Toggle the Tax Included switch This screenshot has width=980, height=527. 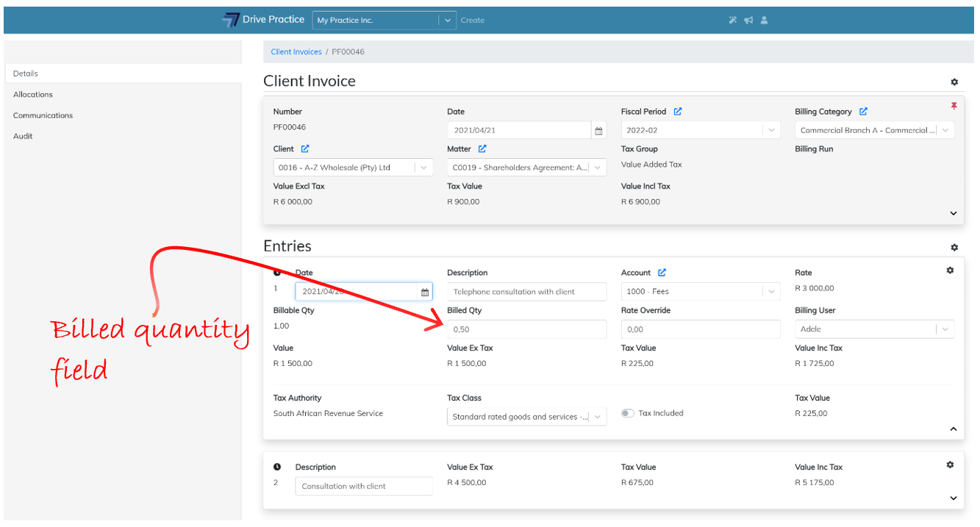(627, 413)
